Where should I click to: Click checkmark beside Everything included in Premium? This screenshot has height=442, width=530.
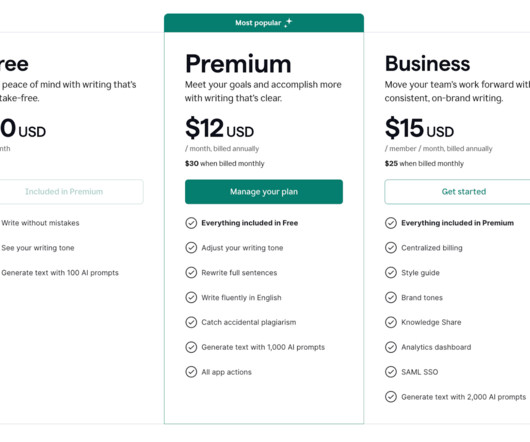point(391,223)
